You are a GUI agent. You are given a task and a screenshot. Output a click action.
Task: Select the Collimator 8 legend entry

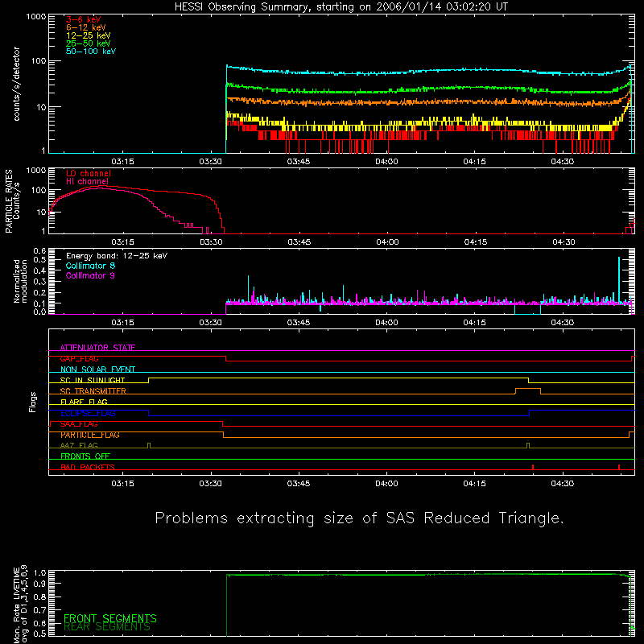pyautogui.click(x=90, y=266)
